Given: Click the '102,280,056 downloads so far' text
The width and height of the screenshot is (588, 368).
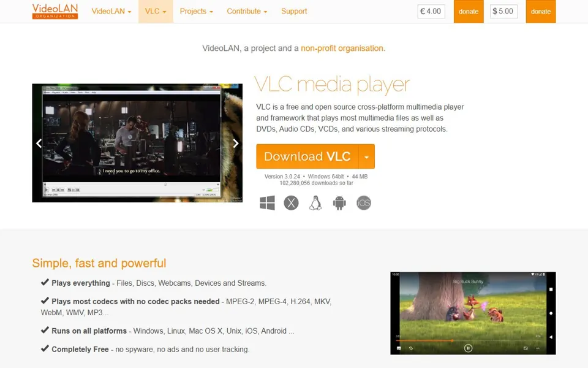Looking at the screenshot, I should coord(316,183).
